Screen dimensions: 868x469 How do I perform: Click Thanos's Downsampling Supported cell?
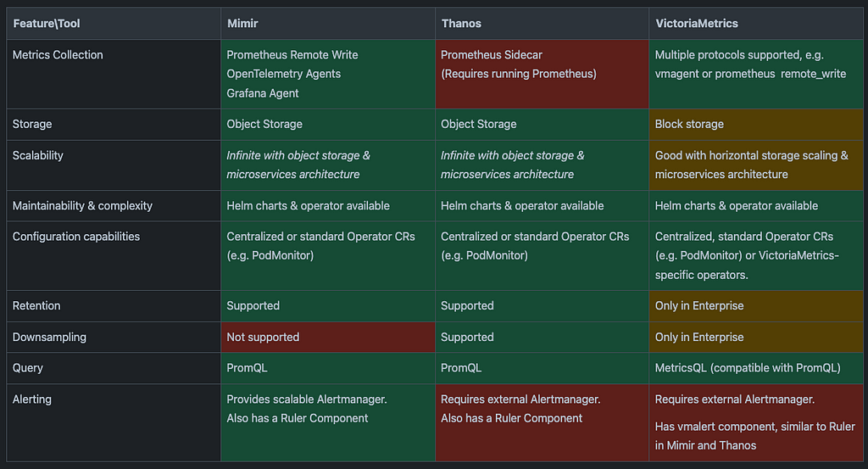point(542,338)
